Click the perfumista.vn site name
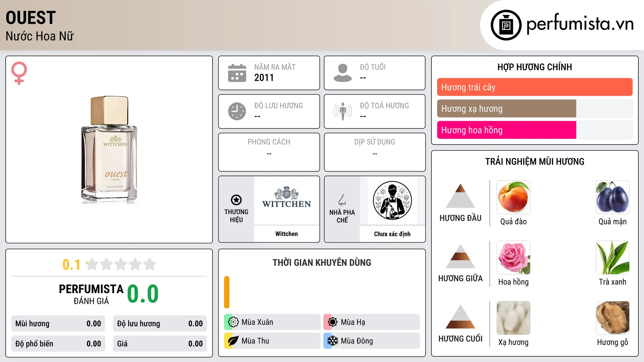Viewport: 644px width, 362px height. (580, 24)
